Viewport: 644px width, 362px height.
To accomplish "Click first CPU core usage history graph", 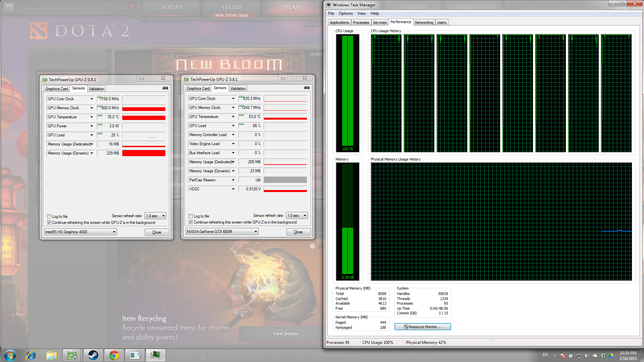I will (386, 93).
